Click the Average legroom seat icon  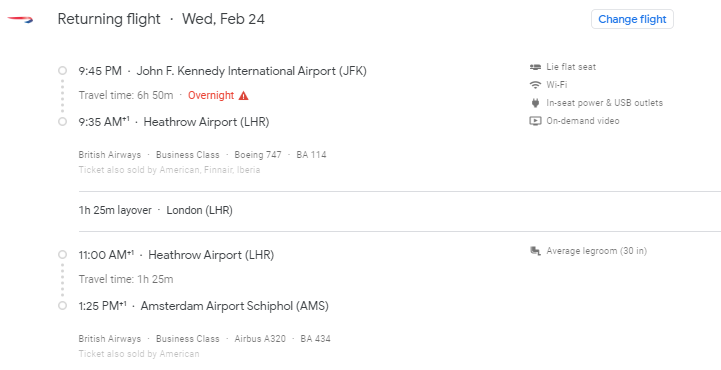pyautogui.click(x=535, y=251)
